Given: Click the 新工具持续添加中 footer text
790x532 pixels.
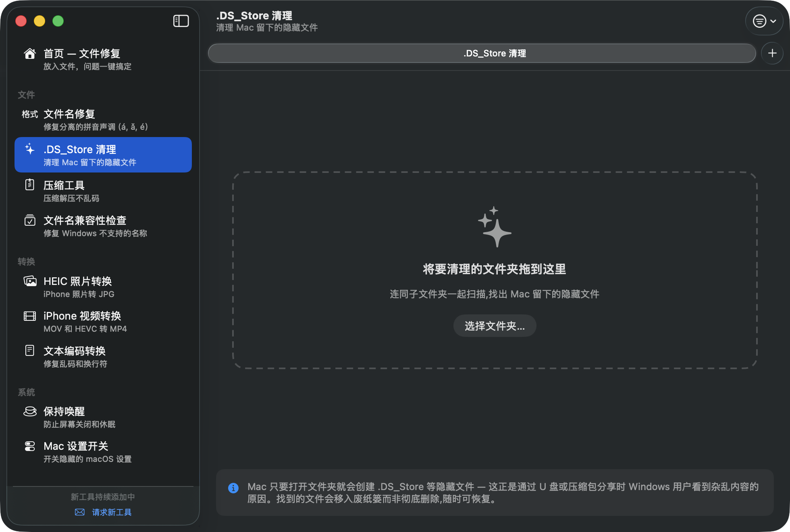Looking at the screenshot, I should [x=103, y=497].
